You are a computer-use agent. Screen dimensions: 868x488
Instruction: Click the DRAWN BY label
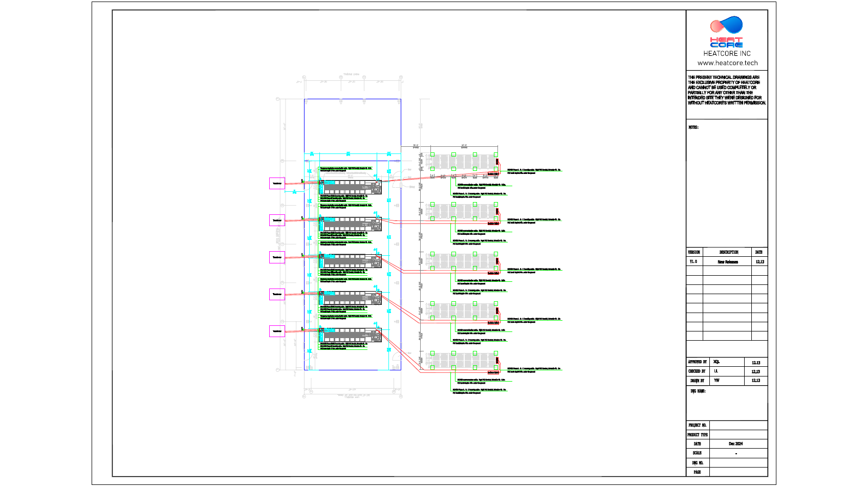697,381
